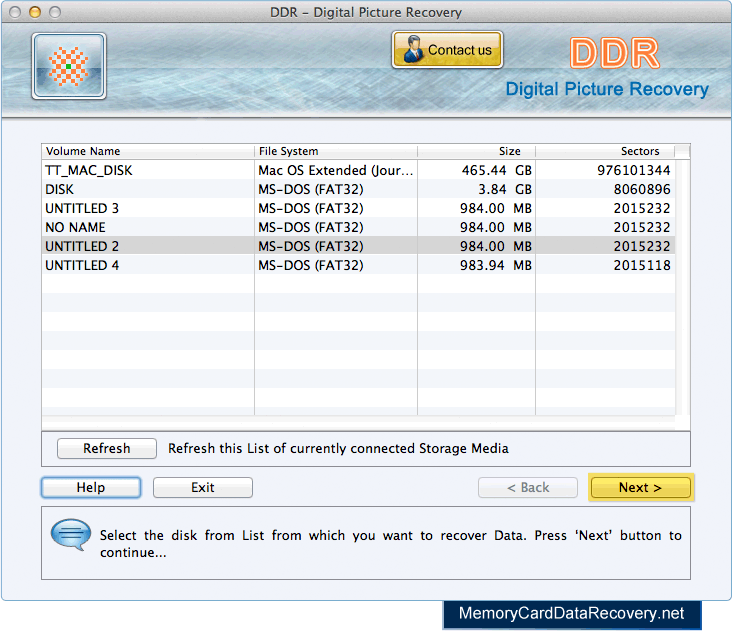This screenshot has width=732, height=631.
Task: Select the UNTITLED 4 volume
Action: (359, 265)
